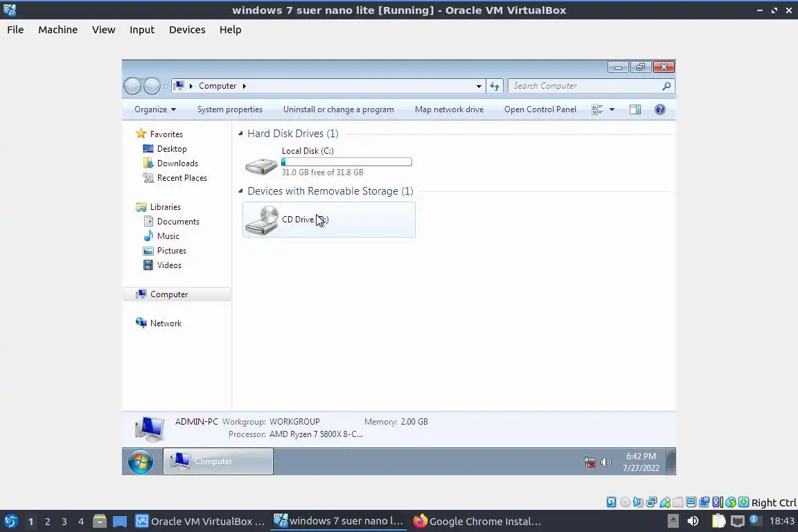Click the guest network status tray icon

coord(589,462)
